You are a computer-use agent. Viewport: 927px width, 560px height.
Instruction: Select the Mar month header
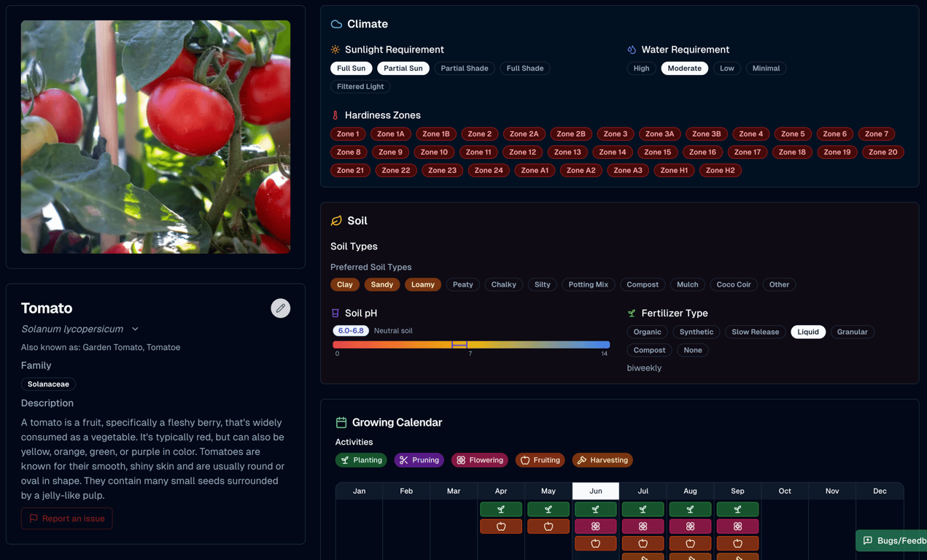point(454,491)
